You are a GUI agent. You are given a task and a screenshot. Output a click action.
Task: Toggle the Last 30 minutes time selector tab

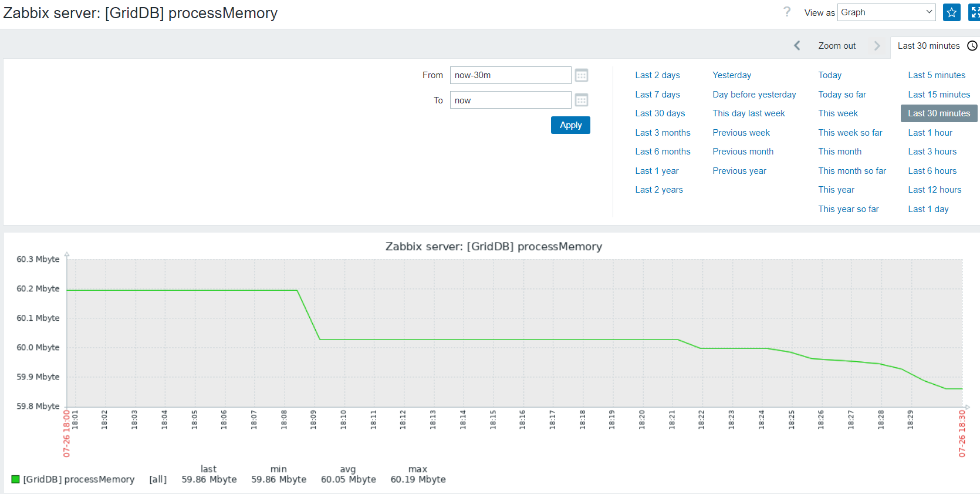[928, 46]
